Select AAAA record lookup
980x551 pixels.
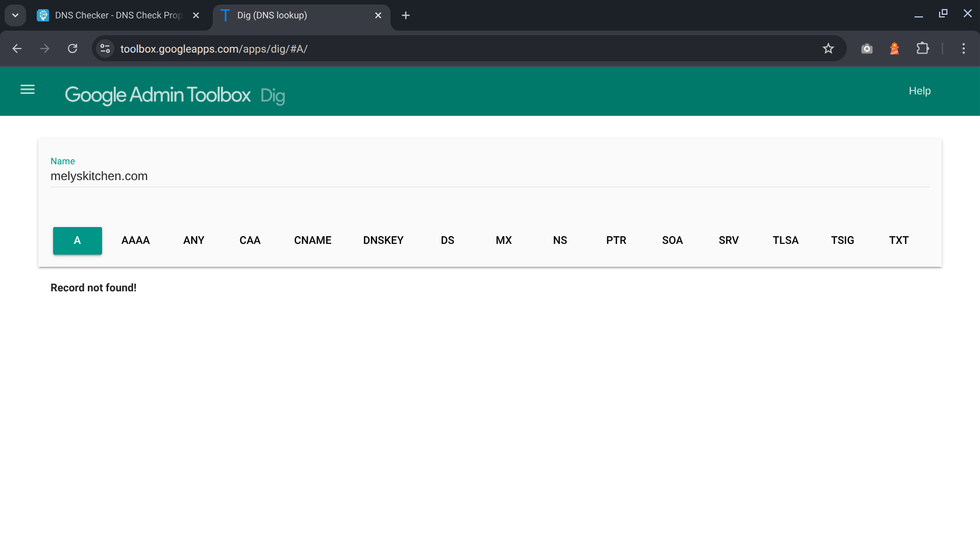(x=135, y=240)
